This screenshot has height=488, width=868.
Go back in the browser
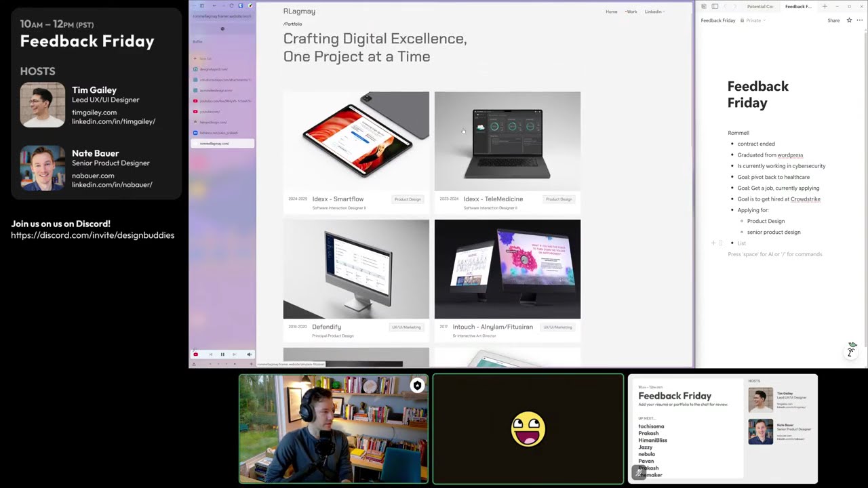tap(214, 5)
